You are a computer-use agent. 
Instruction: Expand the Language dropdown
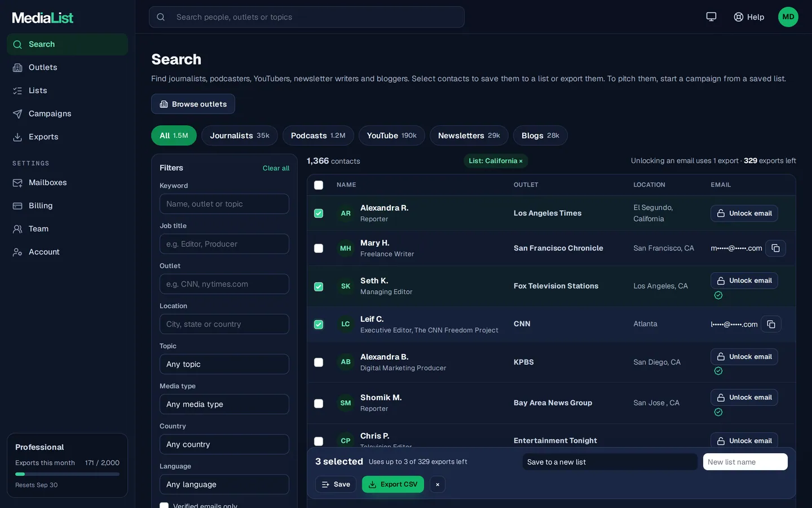pos(224,484)
